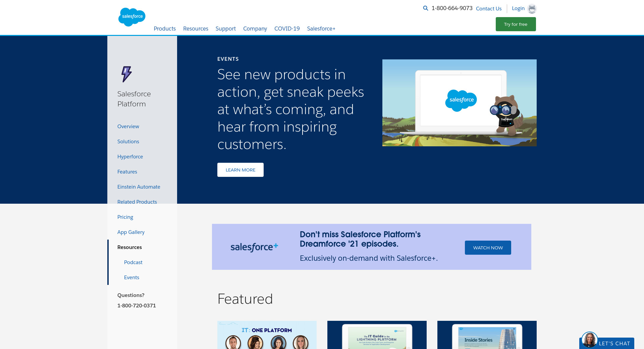
Task: Open Pricing sidebar link
Action: pyautogui.click(x=125, y=217)
